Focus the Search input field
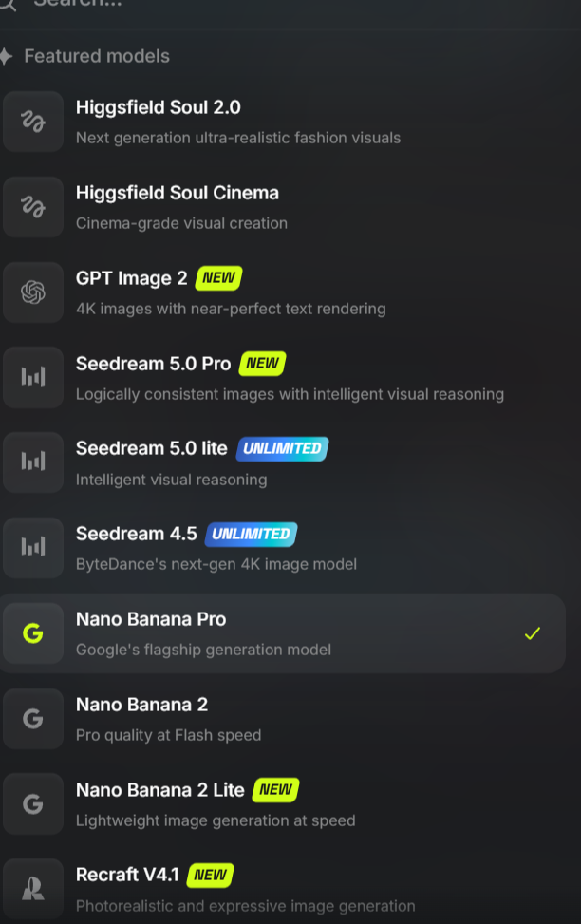This screenshot has width=581, height=924. [x=290, y=5]
